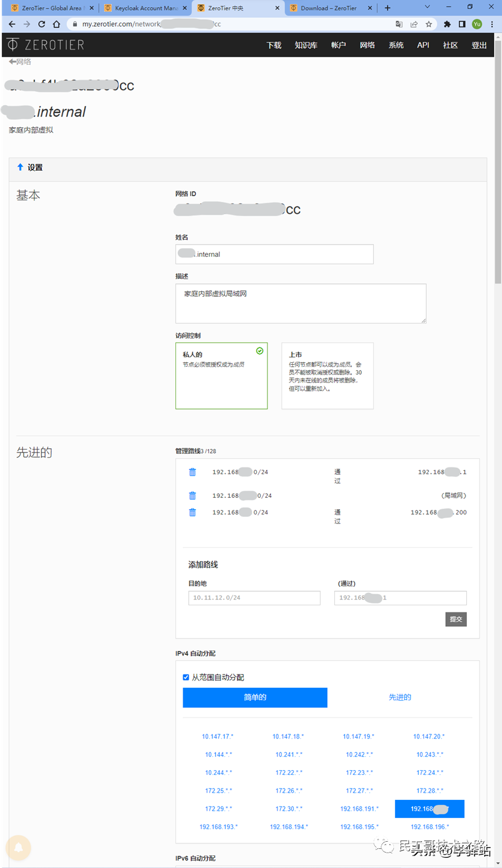
Task: Bookmark this page with star icon
Action: click(x=429, y=24)
